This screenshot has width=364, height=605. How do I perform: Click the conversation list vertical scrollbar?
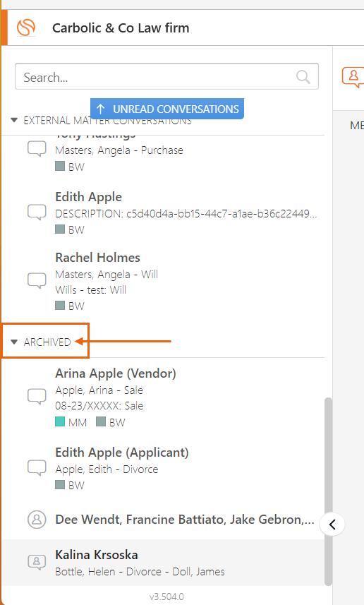tap(328, 491)
